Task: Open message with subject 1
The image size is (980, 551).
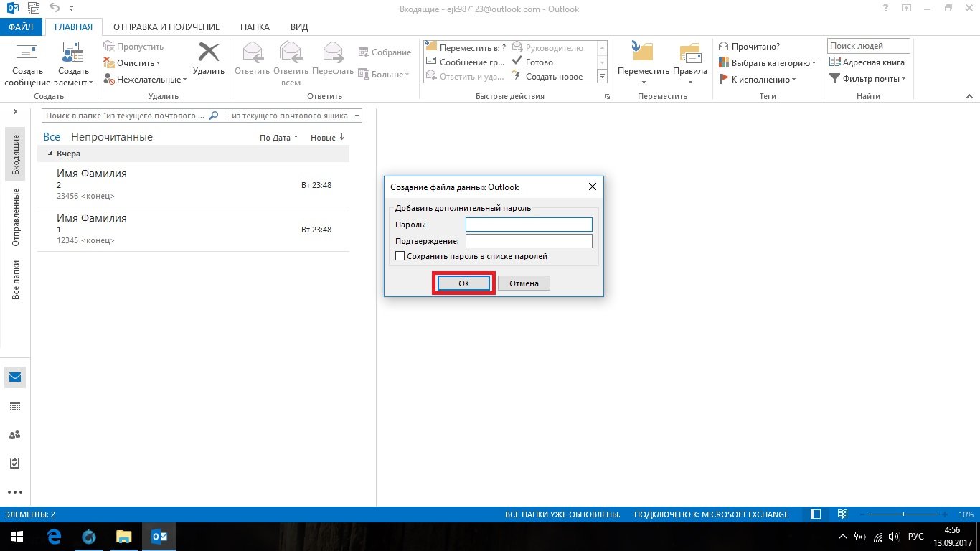Action: tap(194, 230)
